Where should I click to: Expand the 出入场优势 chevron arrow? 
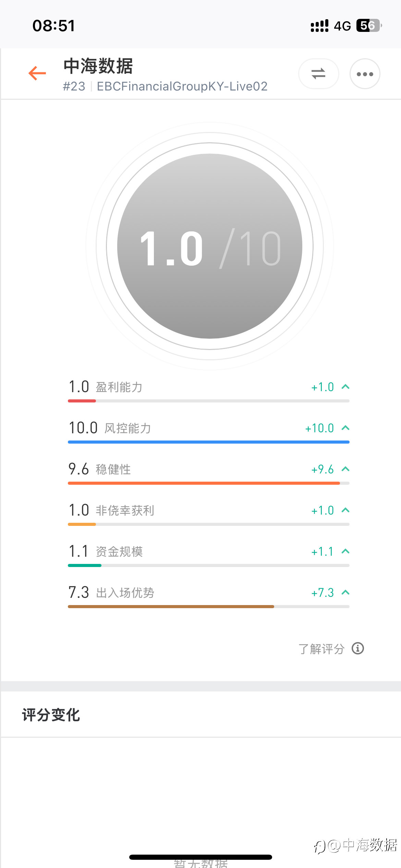(345, 592)
